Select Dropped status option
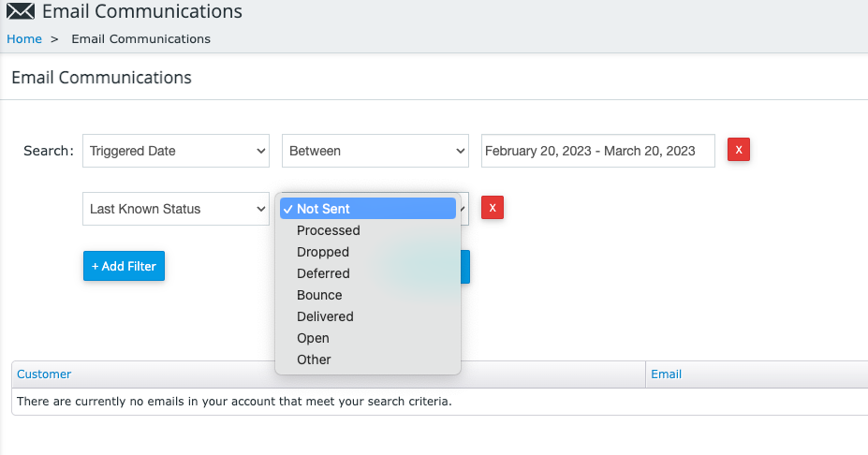This screenshot has width=868, height=455. click(x=368, y=252)
